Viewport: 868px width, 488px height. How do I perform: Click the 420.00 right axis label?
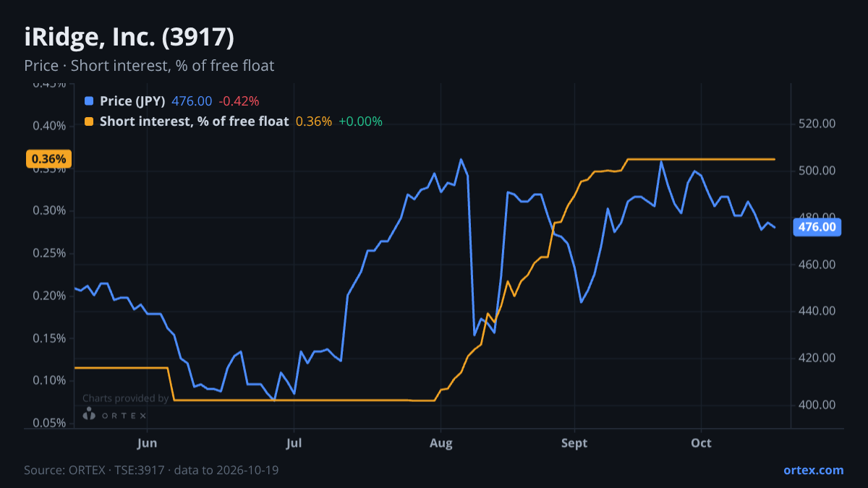point(817,358)
